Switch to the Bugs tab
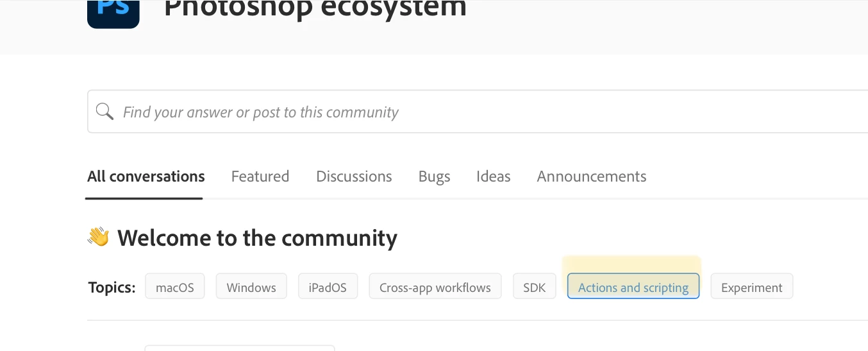Screen dimensions: 868x351 point(435,176)
